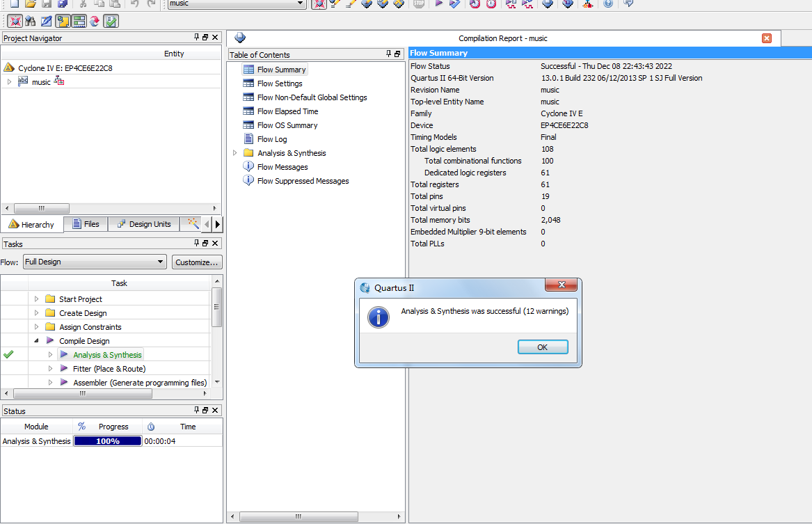The width and height of the screenshot is (812, 524).
Task: Click the Stop Processing toolbar icon
Action: pos(419,3)
